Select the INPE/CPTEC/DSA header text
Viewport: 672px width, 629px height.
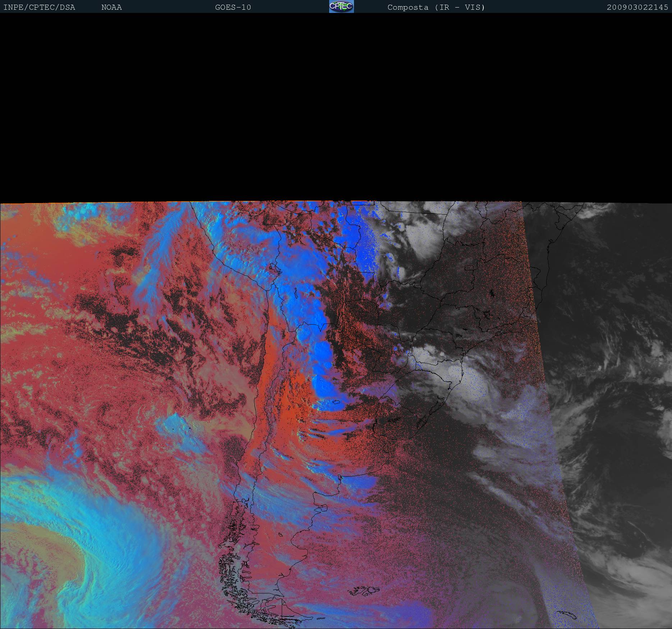point(39,7)
